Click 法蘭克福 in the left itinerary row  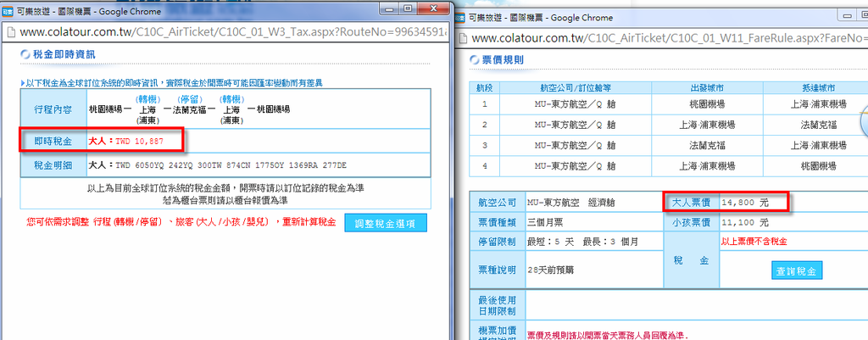(189, 109)
